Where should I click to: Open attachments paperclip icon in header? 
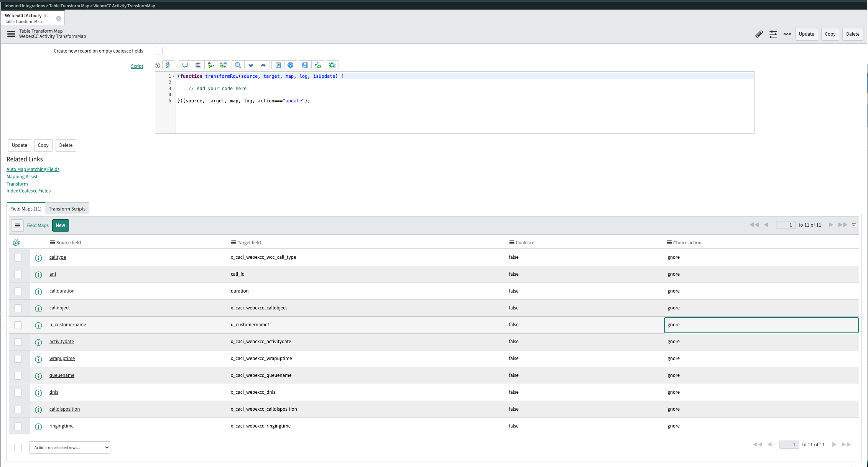coord(759,34)
